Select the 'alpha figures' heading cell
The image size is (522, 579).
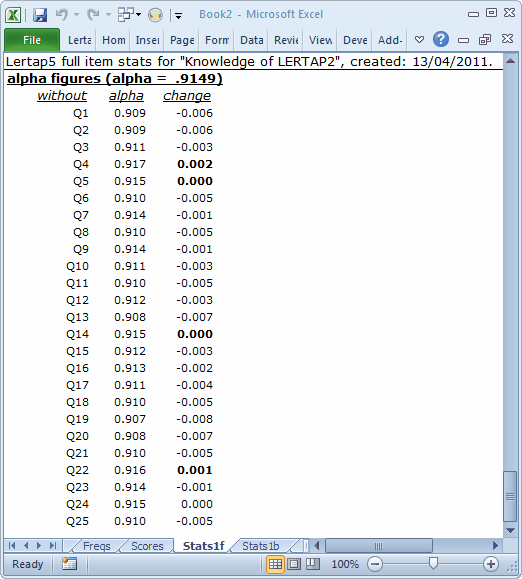(115, 79)
